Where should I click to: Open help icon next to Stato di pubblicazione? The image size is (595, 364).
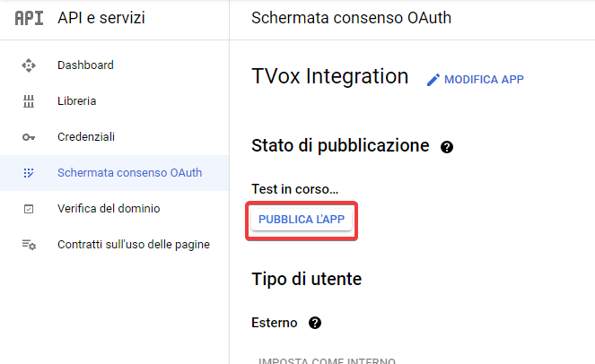pos(447,147)
